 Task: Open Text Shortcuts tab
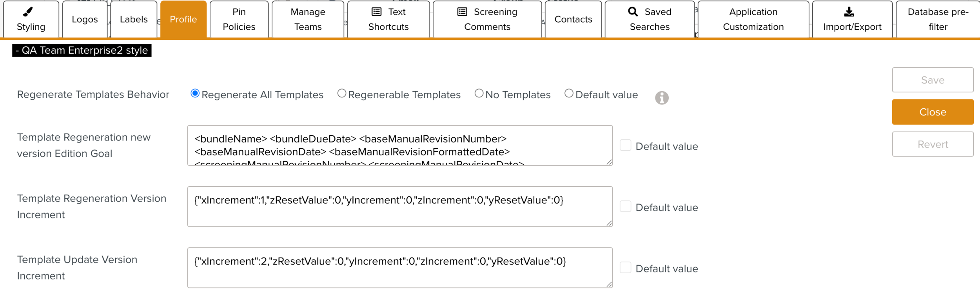coord(388,19)
